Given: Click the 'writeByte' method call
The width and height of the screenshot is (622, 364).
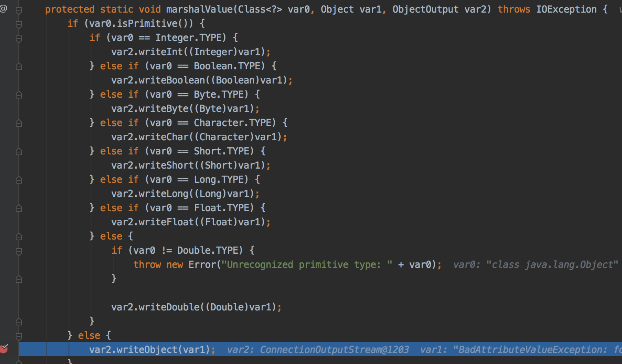Looking at the screenshot, I should click(x=164, y=109).
